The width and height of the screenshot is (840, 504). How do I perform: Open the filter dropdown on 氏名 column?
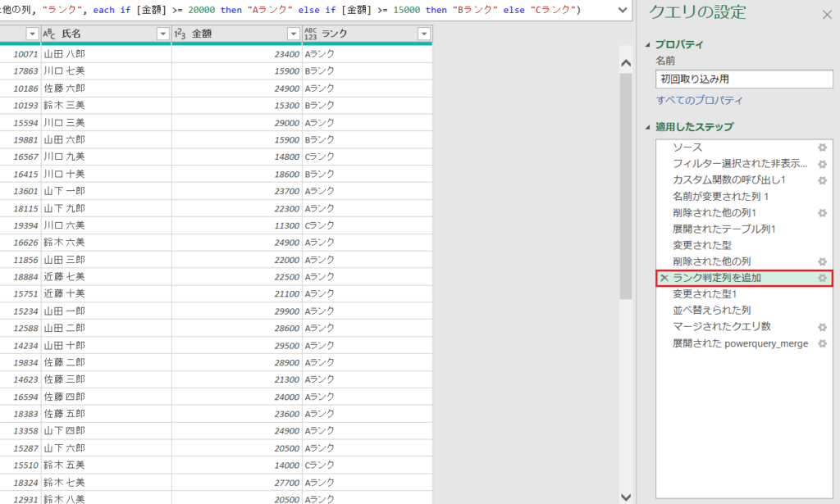point(162,33)
